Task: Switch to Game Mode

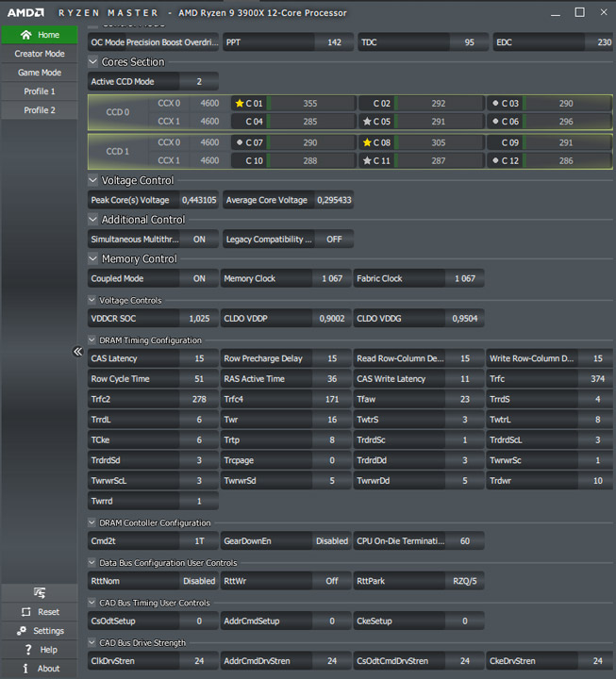Action: click(x=40, y=73)
